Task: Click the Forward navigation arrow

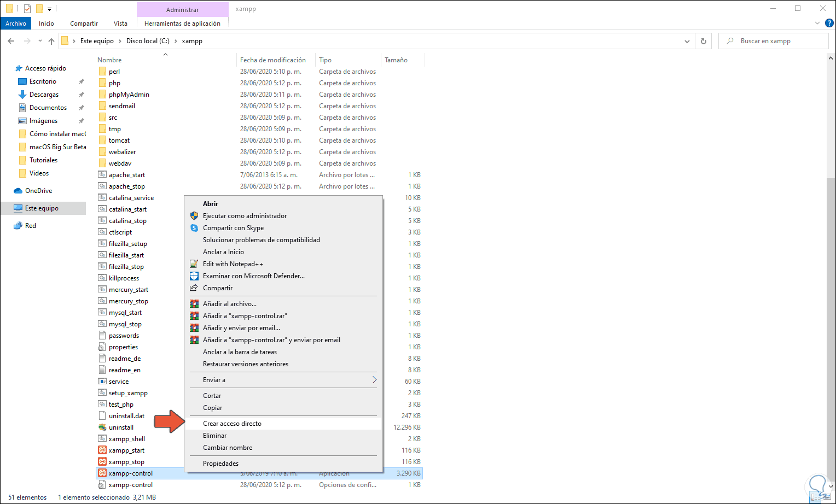Action: pos(27,41)
